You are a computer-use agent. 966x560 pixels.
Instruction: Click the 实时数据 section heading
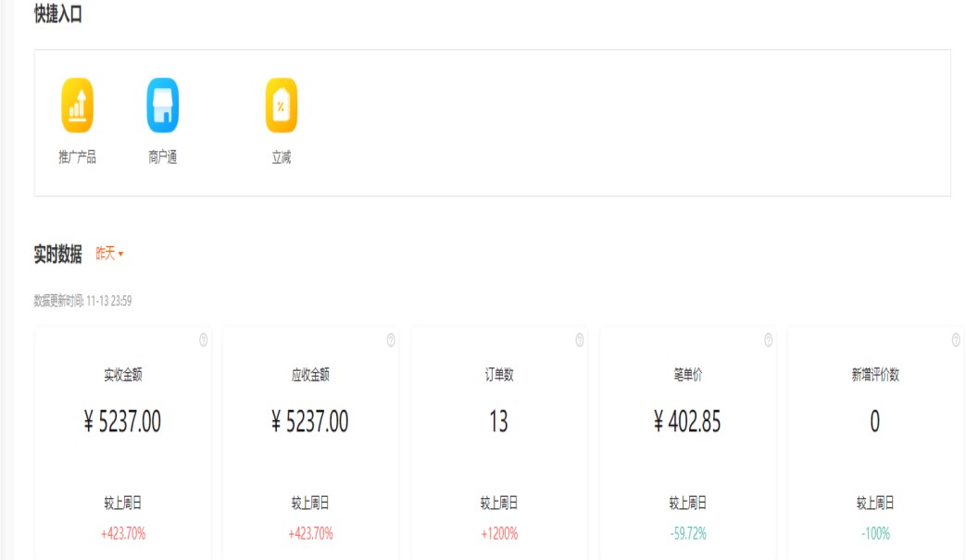pyautogui.click(x=57, y=255)
